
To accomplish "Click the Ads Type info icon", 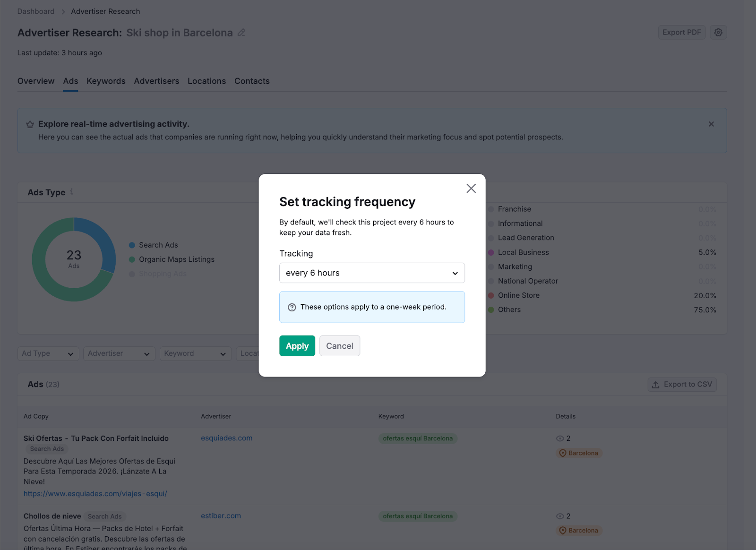I will pyautogui.click(x=71, y=192).
